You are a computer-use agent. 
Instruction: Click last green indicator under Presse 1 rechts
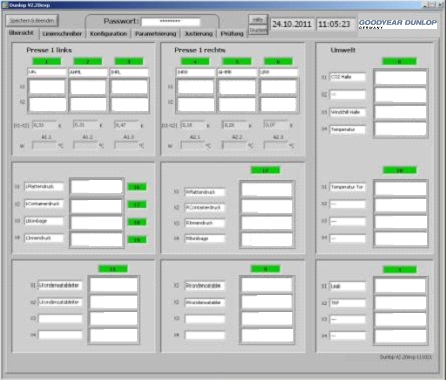point(278,62)
